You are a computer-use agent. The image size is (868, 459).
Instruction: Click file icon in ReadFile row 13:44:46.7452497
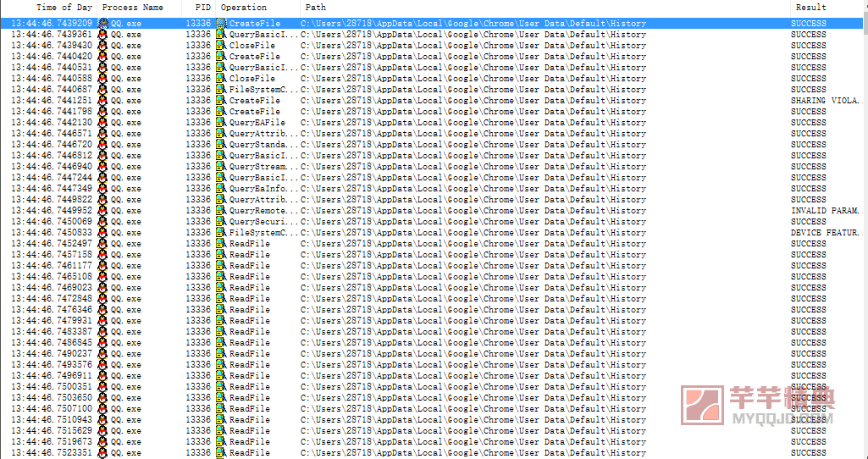(x=221, y=244)
